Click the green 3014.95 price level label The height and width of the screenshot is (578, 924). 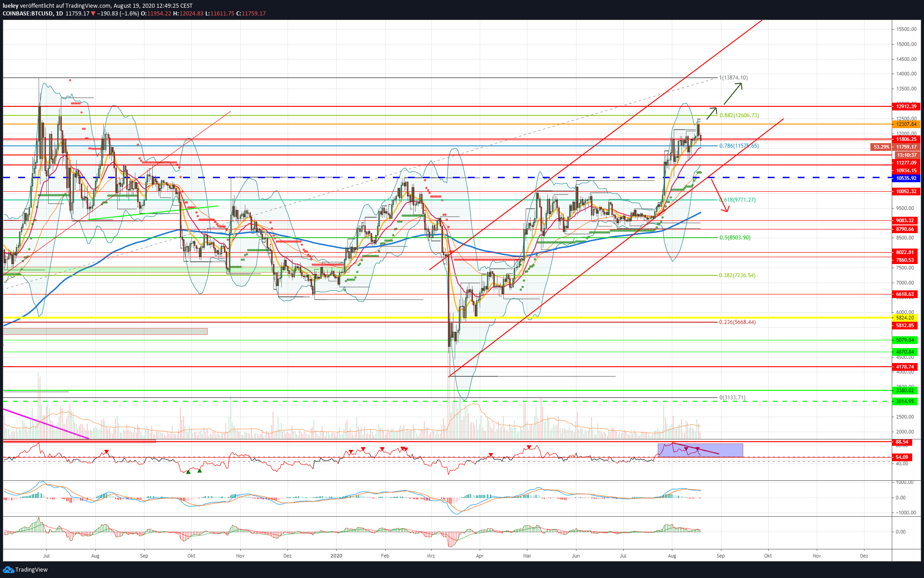[x=905, y=401]
